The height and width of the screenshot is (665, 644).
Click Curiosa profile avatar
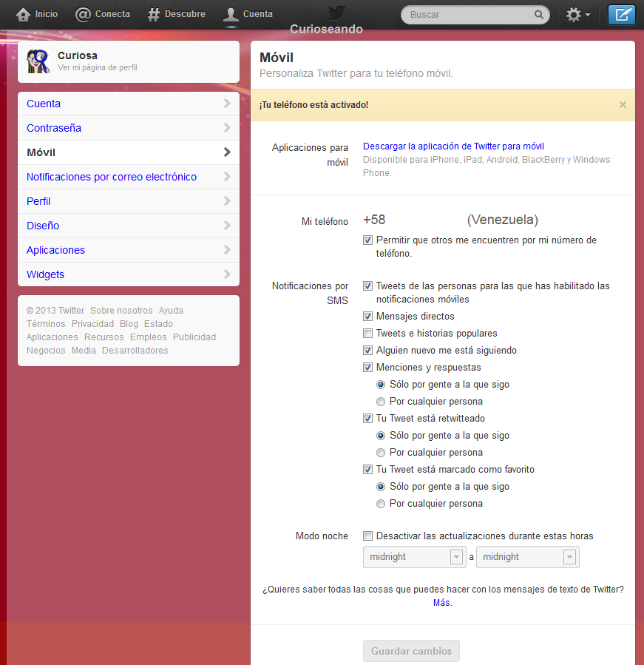(38, 61)
